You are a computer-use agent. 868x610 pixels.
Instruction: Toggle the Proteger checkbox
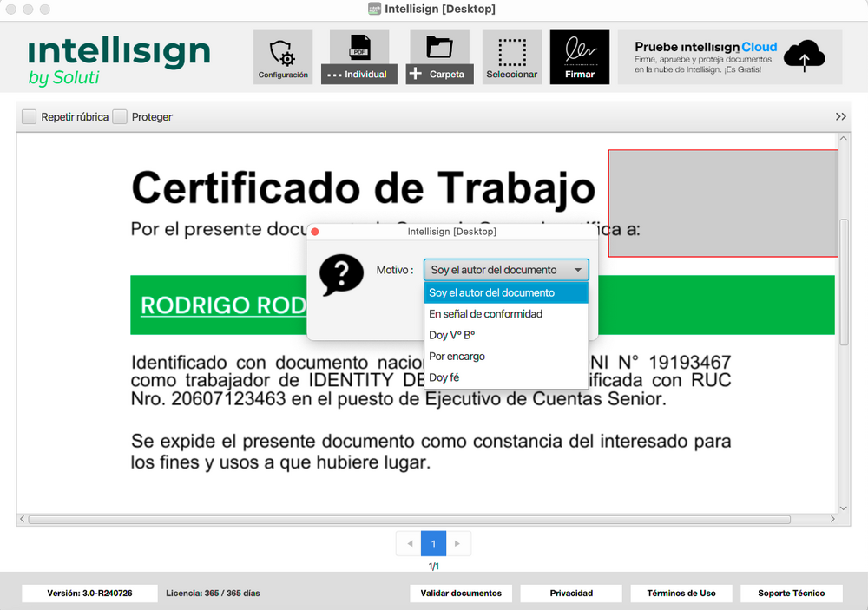tap(120, 117)
